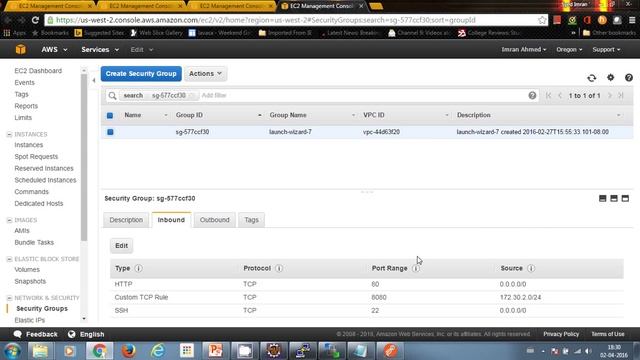Open the Terms of Use link
Screen dimensions: 640x360
point(608,334)
